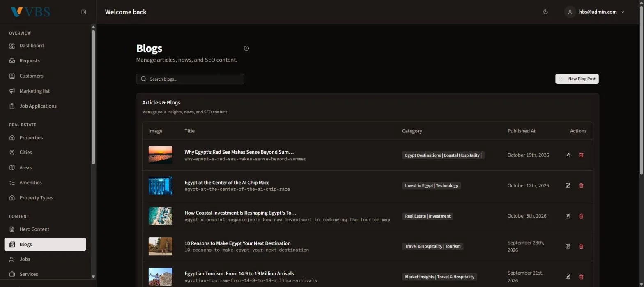Viewport: 644px width, 287px height.
Task: Delete the Coastal Investment blog post
Action: [581, 216]
